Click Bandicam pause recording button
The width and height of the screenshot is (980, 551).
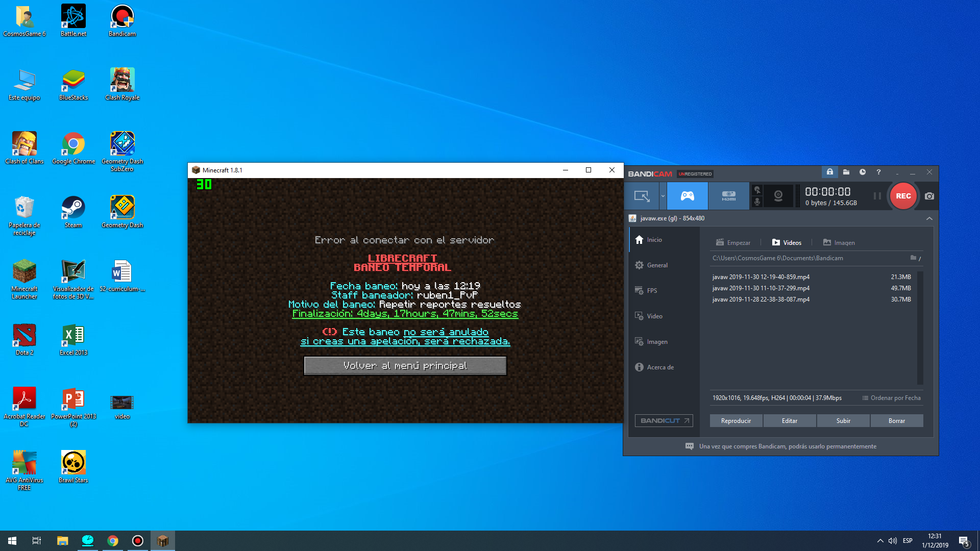point(877,196)
